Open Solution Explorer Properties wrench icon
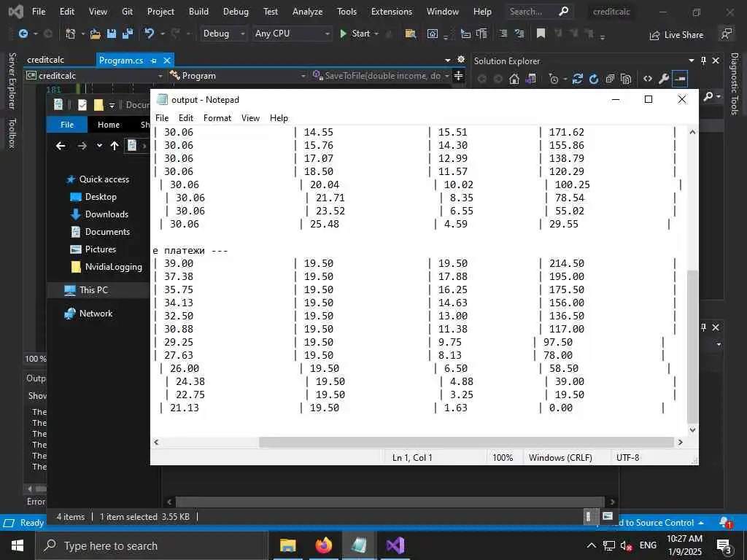This screenshot has width=747, height=560. (x=664, y=79)
